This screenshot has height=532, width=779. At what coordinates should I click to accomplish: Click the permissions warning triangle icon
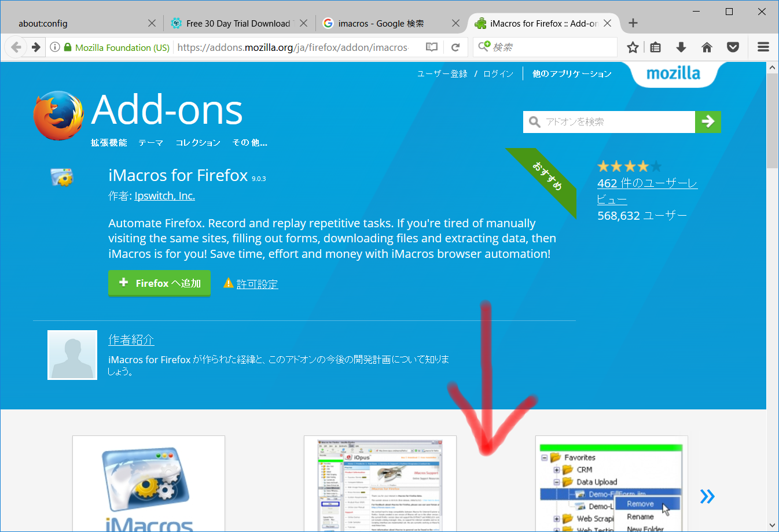click(229, 283)
